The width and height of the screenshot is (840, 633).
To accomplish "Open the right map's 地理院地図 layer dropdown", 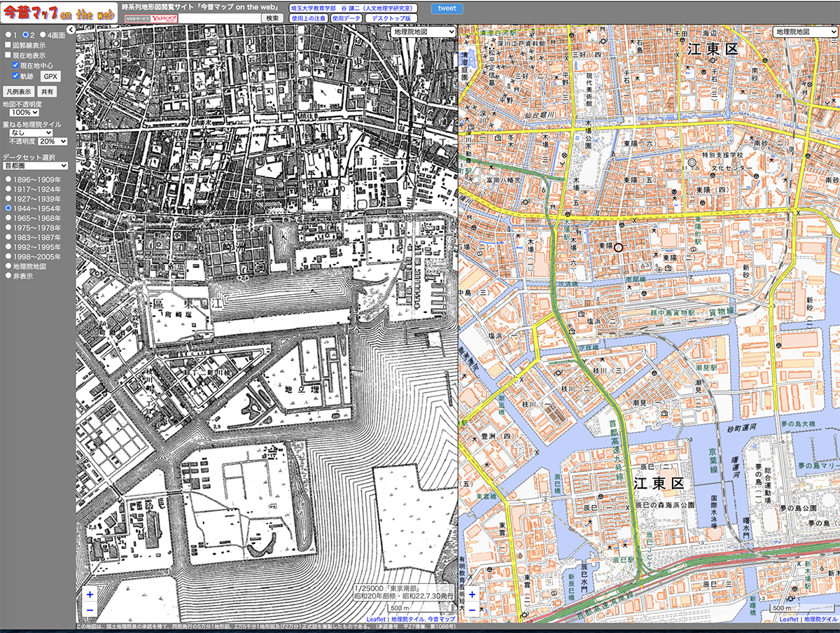I will (805, 32).
